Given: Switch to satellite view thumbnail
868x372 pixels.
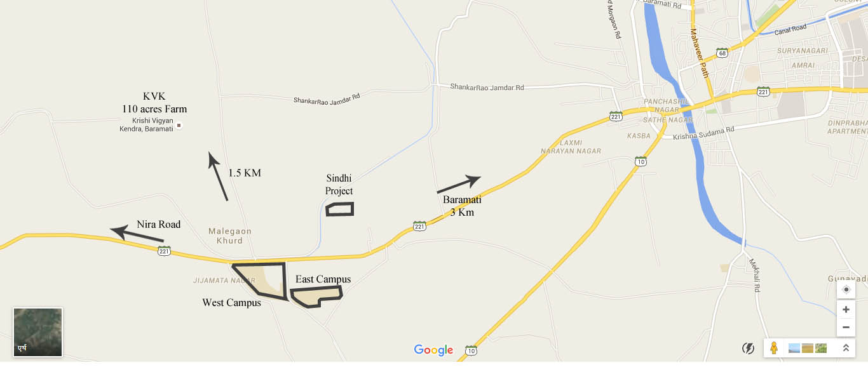Looking at the screenshot, I should pos(37,332).
